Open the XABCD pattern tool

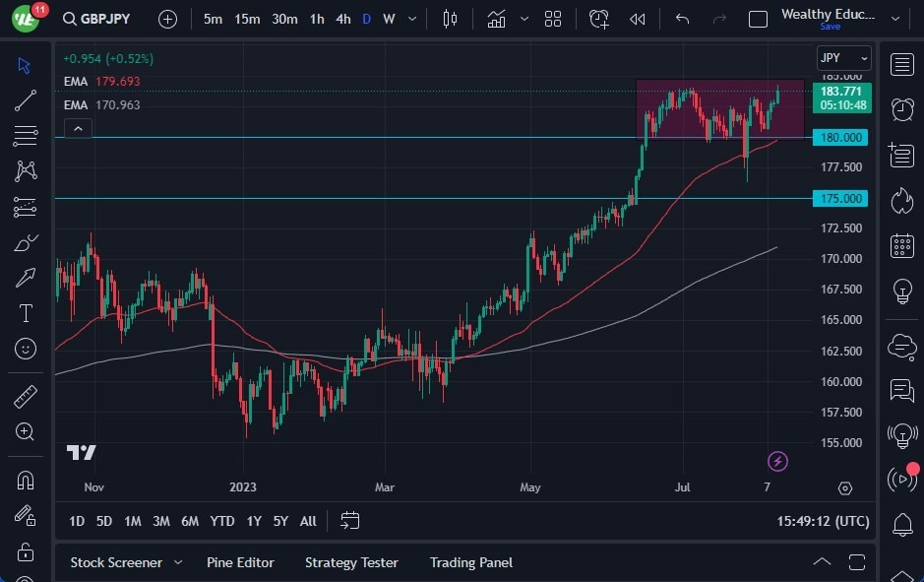pyautogui.click(x=25, y=171)
